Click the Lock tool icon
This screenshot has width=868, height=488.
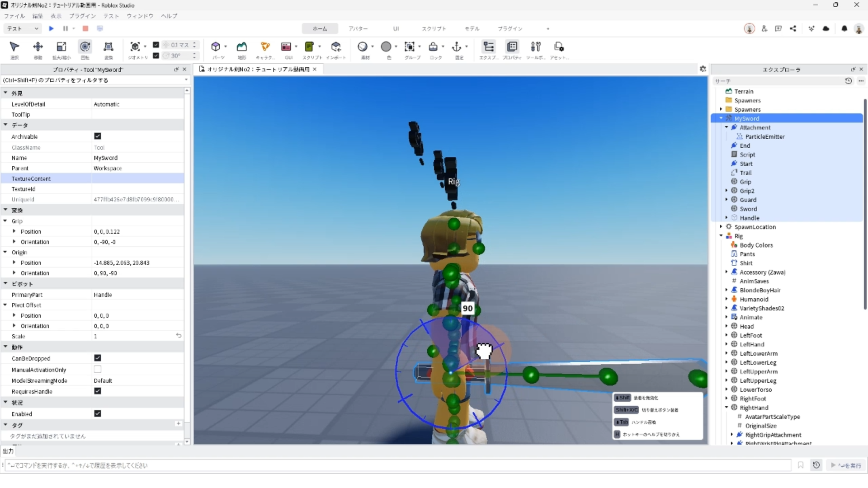point(433,47)
